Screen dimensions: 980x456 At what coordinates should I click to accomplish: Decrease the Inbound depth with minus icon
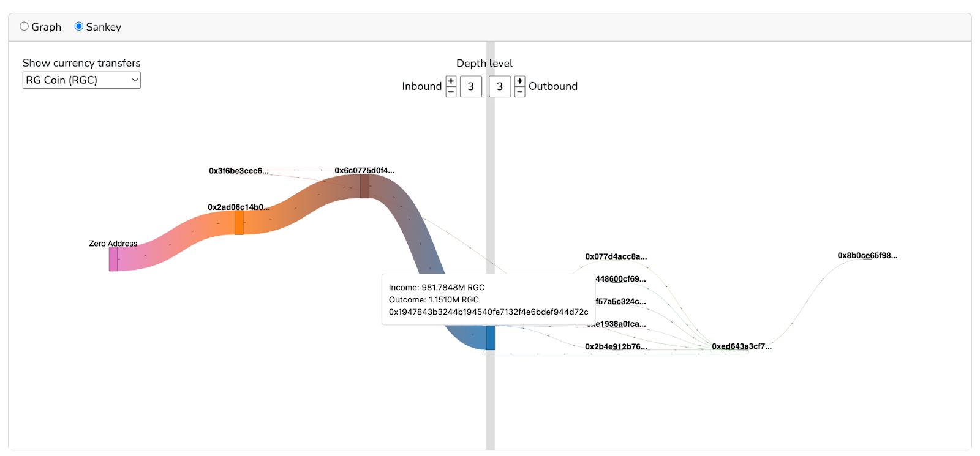(451, 92)
